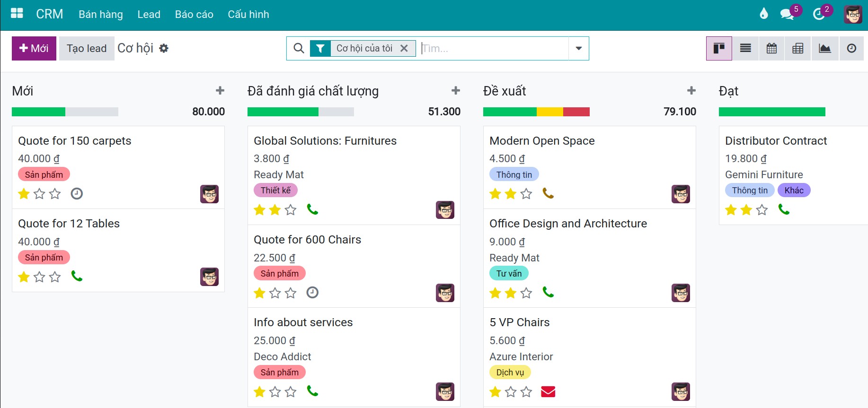
Task: Click the CRM app title
Action: [x=49, y=14]
